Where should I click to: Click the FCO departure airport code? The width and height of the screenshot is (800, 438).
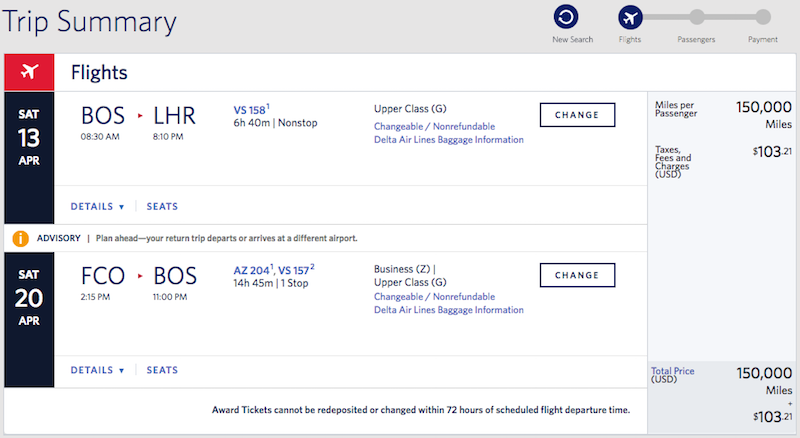pos(103,276)
